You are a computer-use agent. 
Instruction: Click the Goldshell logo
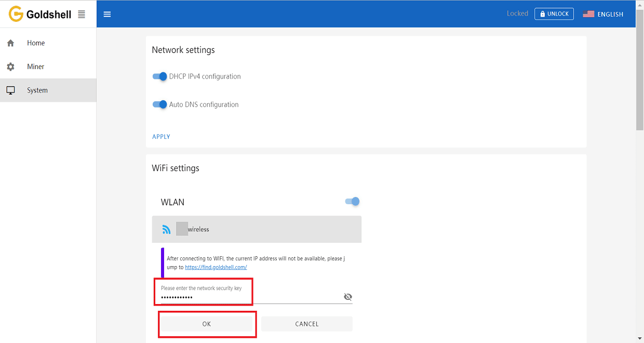(40, 14)
